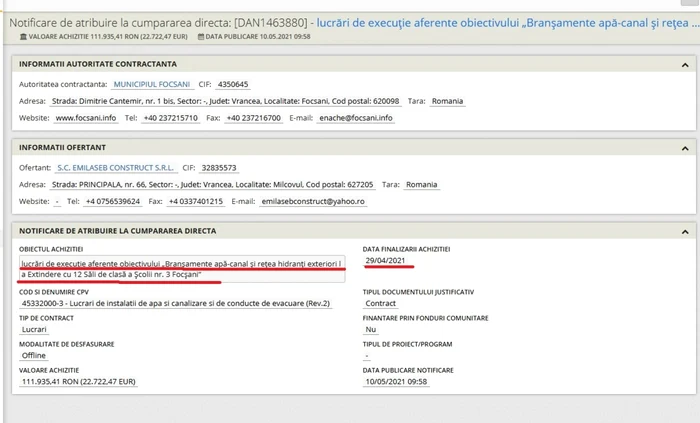Select the Tip de contract value Lucrari
Screen dimensions: 700x423
34,329
